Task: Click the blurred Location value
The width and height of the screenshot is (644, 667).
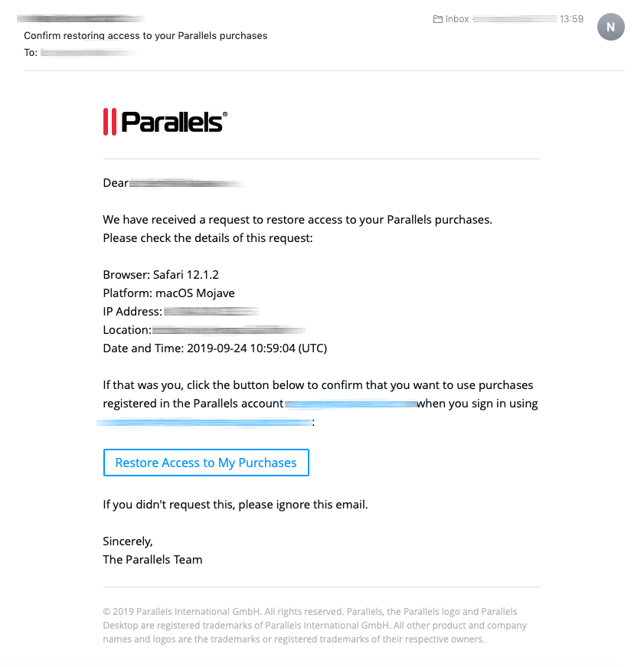Action: (228, 330)
